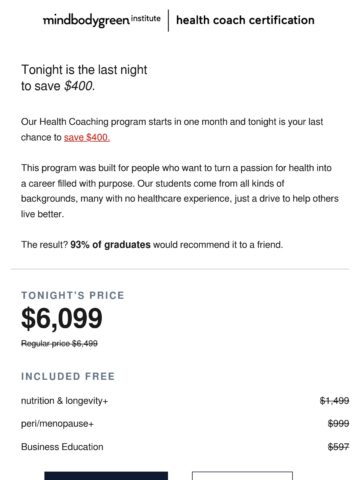360x480 pixels.
Task: Click the dark navy button at bottom
Action: (x=106, y=476)
